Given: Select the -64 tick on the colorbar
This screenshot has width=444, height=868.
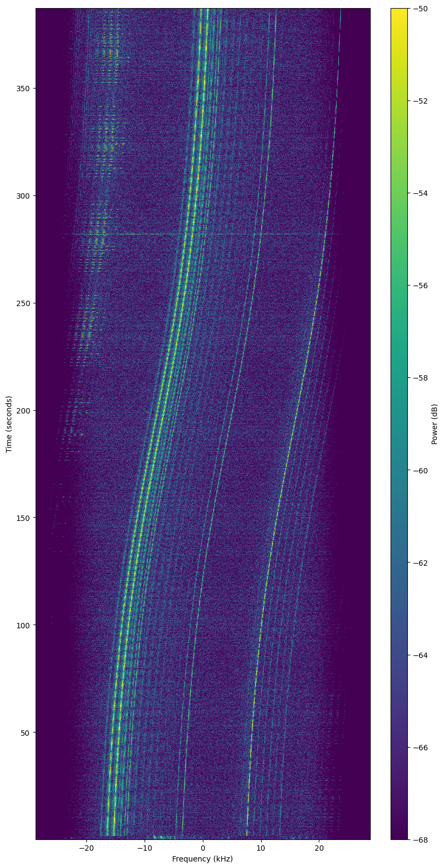Looking at the screenshot, I should pyautogui.click(x=409, y=655).
